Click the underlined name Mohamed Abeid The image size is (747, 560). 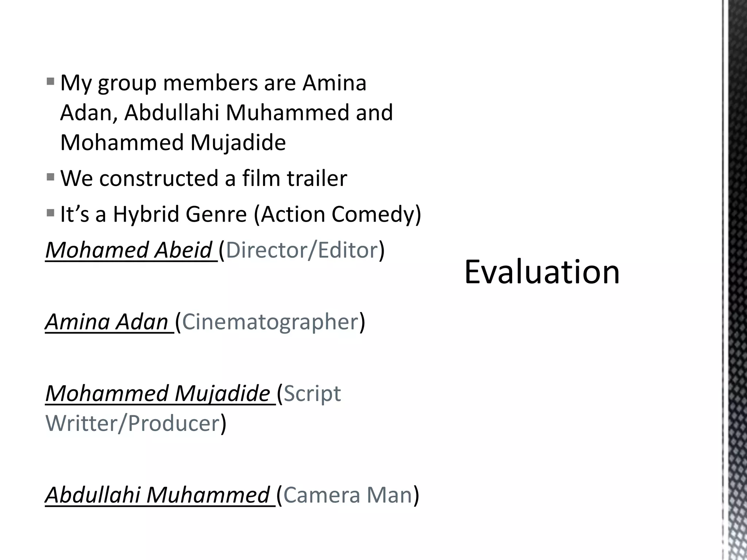coord(129,250)
